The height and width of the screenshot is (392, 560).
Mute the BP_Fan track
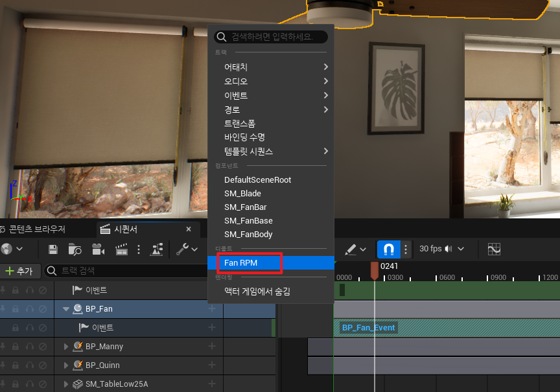pos(43,309)
